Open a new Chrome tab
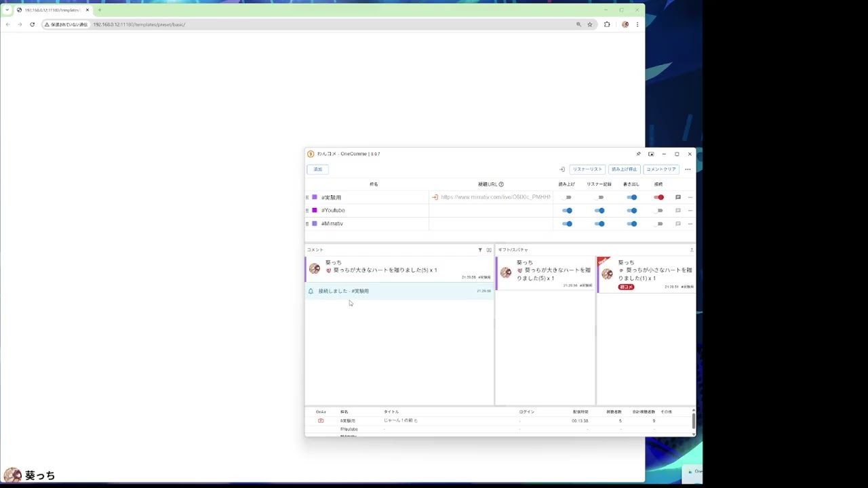Image resolution: width=868 pixels, height=488 pixels. tap(100, 10)
